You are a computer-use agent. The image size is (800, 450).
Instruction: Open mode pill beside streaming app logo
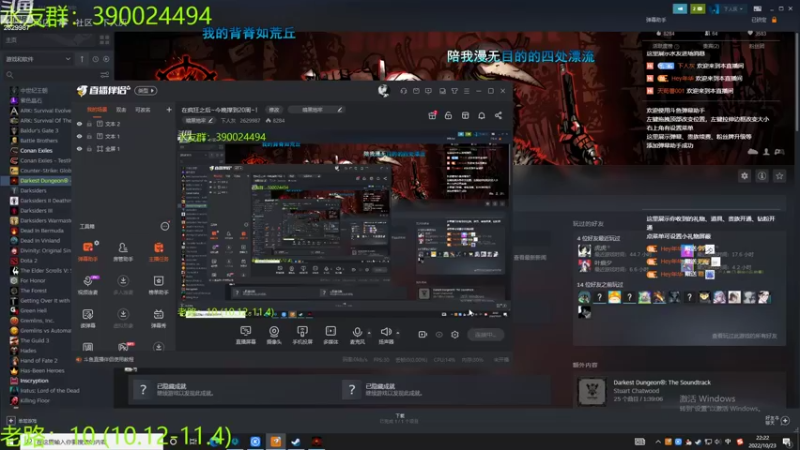click(146, 91)
